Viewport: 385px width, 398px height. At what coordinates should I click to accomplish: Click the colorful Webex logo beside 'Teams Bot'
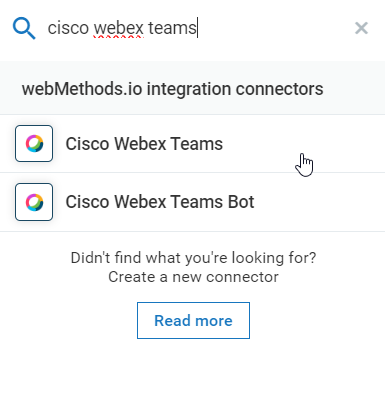coord(35,202)
